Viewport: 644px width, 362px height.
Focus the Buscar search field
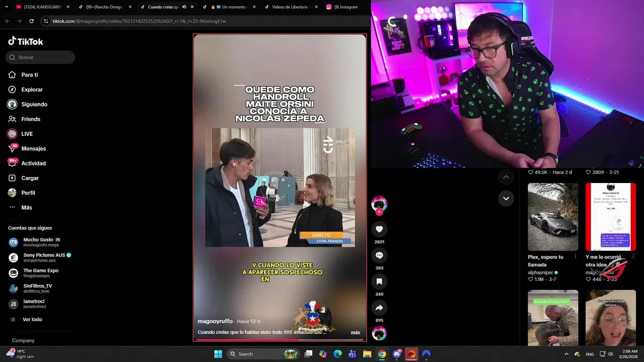[40, 57]
